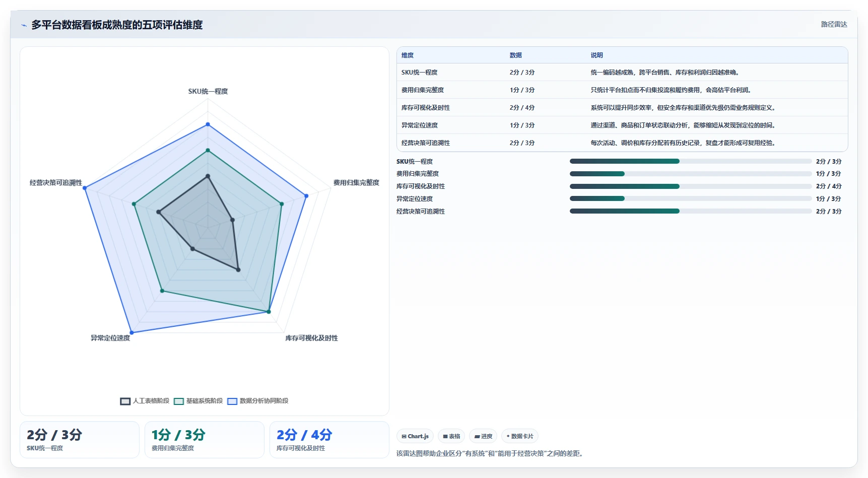Image resolution: width=868 pixels, height=478 pixels.
Task: Click the description starting 统一编码越成熟
Action: tap(665, 73)
